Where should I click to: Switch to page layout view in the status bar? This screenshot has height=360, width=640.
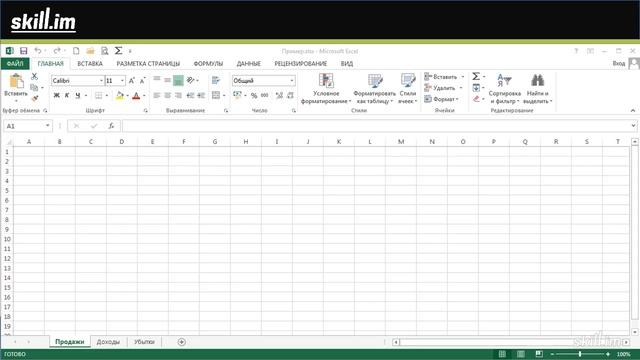tap(521, 354)
